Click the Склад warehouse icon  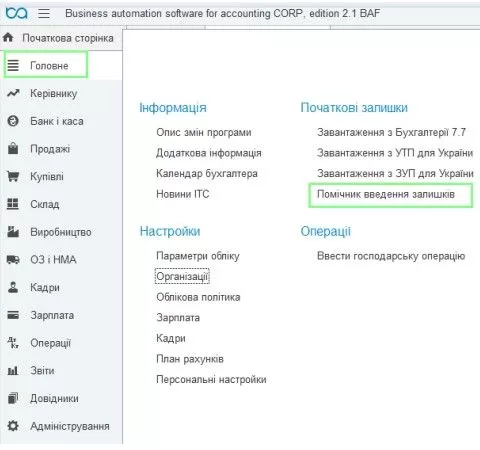pos(13,204)
